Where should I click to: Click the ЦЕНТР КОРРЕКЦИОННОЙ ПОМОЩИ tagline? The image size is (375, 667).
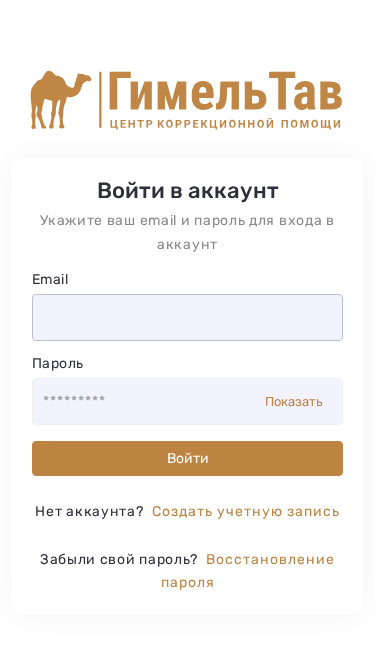tap(225, 124)
